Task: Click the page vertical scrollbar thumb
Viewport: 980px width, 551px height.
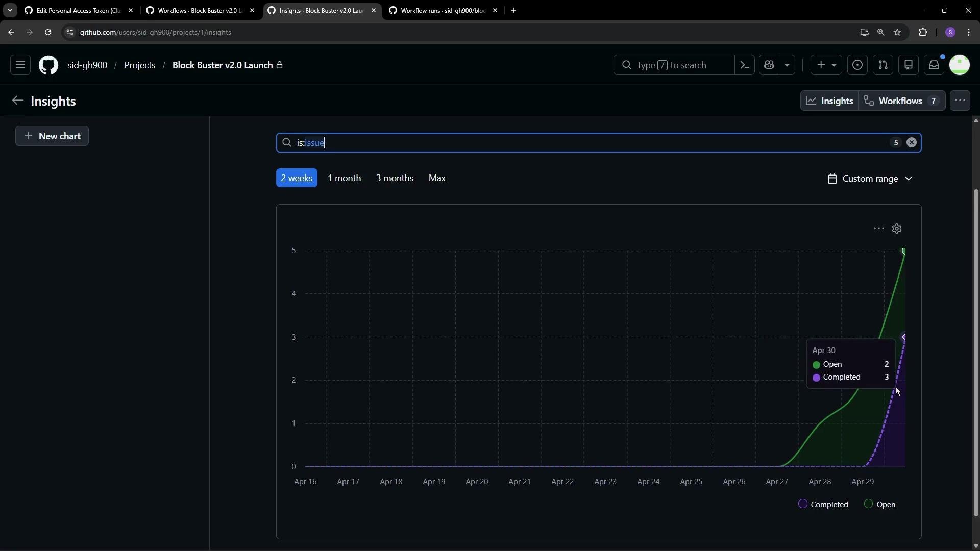Action: click(x=976, y=352)
